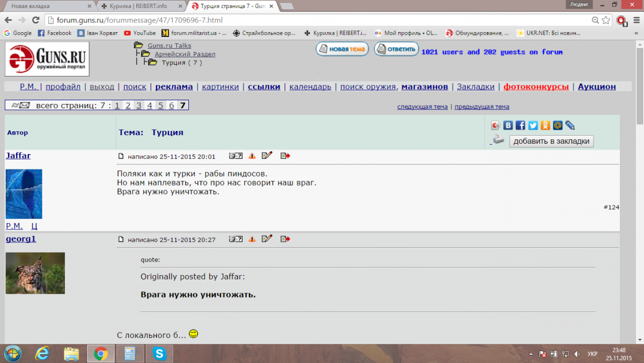Bookmark this page with the star icon
Viewport: 644px width, 363px height.
pyautogui.click(x=606, y=20)
